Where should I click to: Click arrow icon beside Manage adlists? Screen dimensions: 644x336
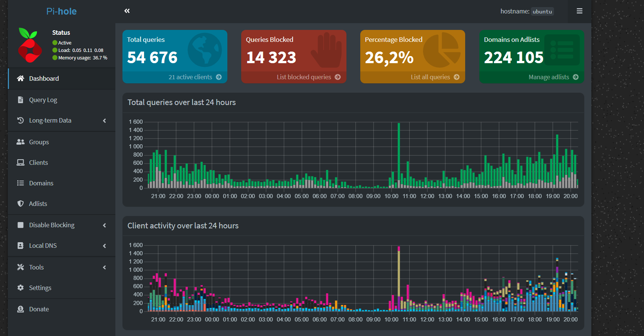tap(576, 77)
